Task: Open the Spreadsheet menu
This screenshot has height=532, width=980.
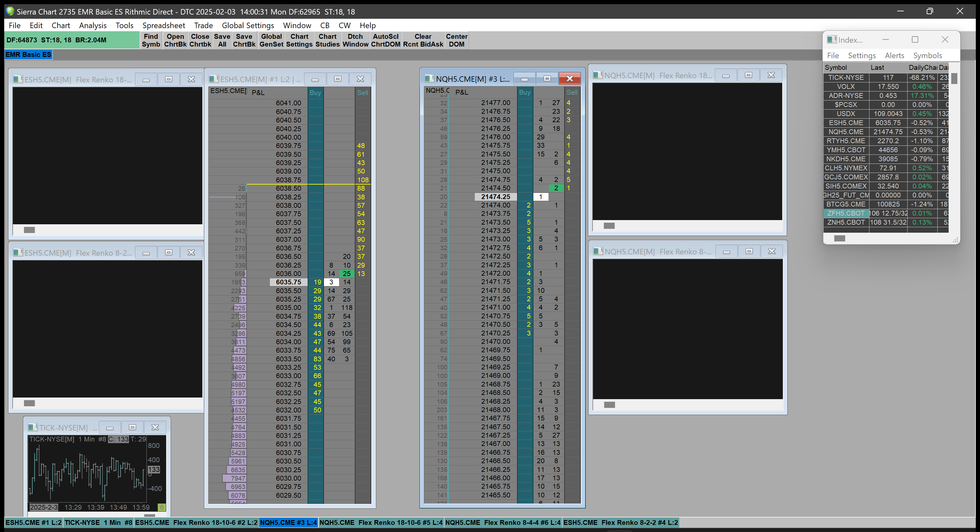Action: tap(164, 26)
